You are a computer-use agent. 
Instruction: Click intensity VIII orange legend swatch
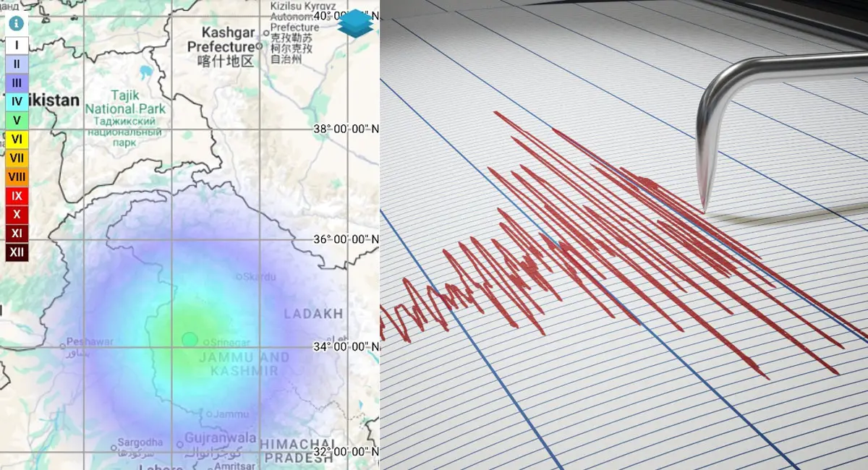point(17,176)
